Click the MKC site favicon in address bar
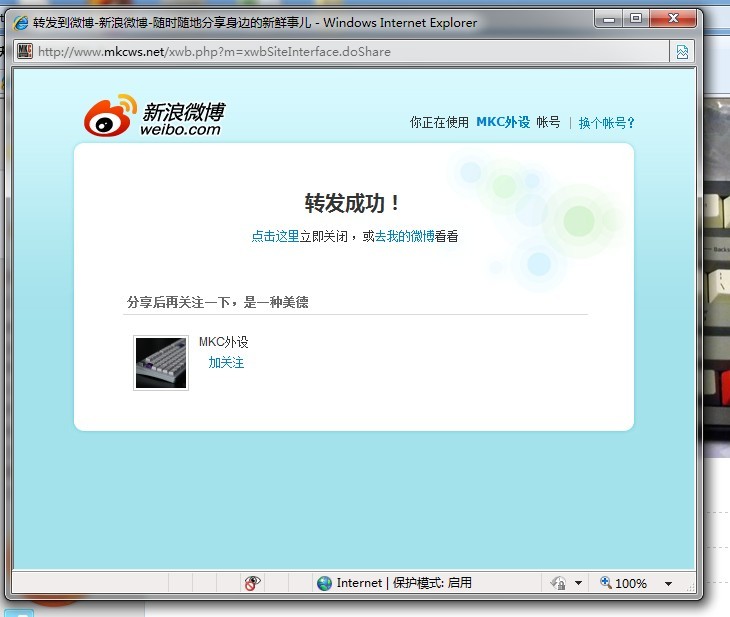Screen dimensions: 730x617 click(25, 51)
